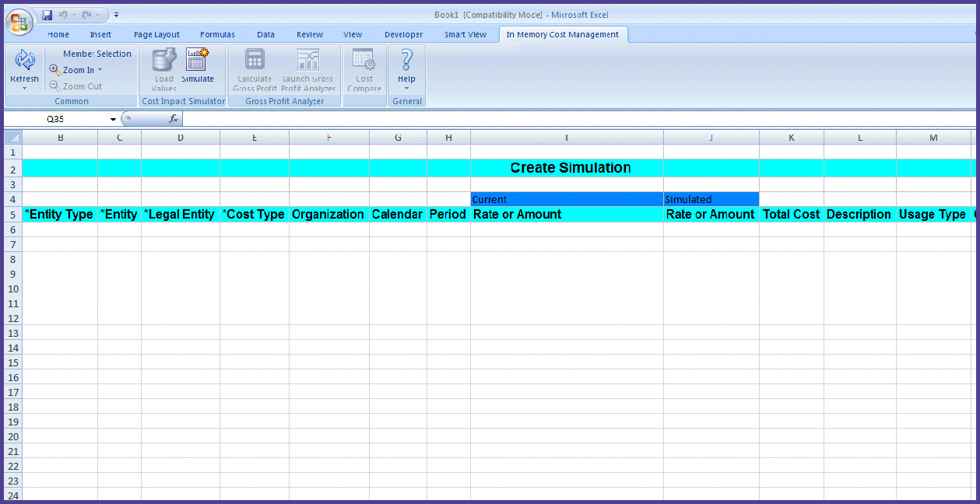
Task: Click the Organization header cell
Action: (329, 215)
